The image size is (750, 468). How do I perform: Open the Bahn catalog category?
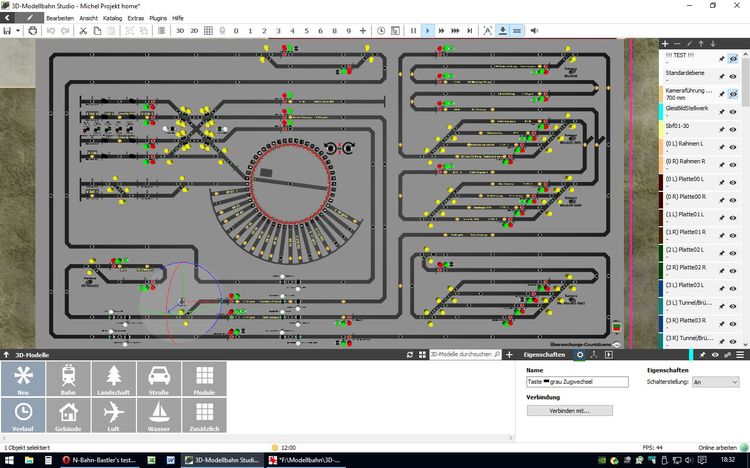click(x=69, y=380)
